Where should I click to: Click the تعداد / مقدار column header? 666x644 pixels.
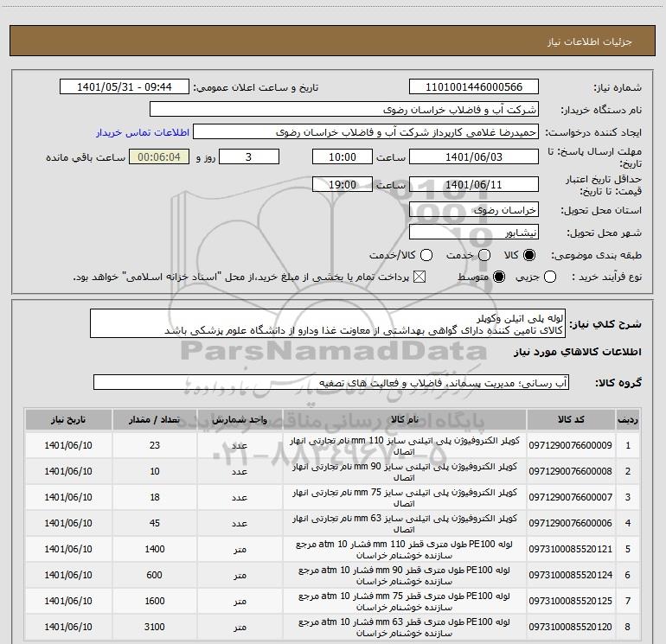(x=155, y=419)
